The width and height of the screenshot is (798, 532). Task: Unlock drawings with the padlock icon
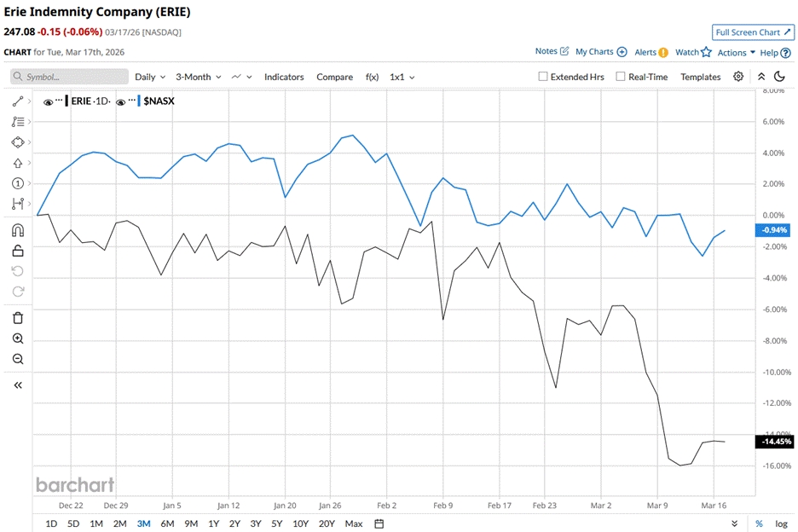17,251
